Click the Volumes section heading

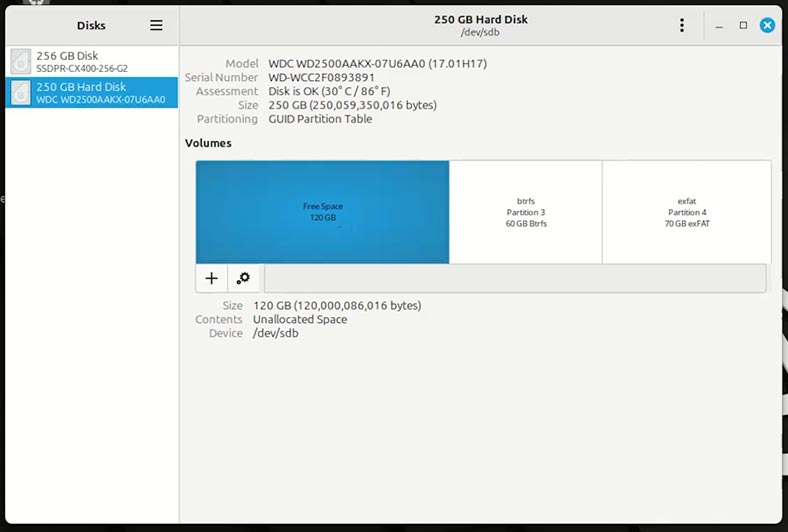[x=208, y=143]
